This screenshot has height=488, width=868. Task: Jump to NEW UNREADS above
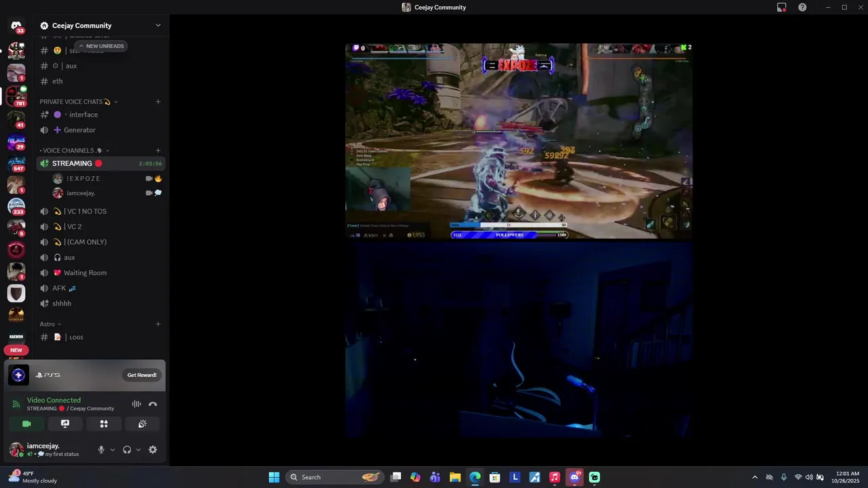[x=101, y=46]
